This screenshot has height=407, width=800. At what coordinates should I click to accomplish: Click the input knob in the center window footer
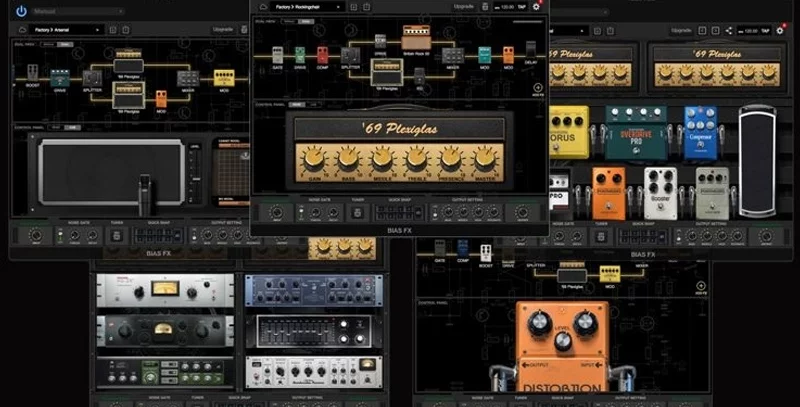[276, 212]
